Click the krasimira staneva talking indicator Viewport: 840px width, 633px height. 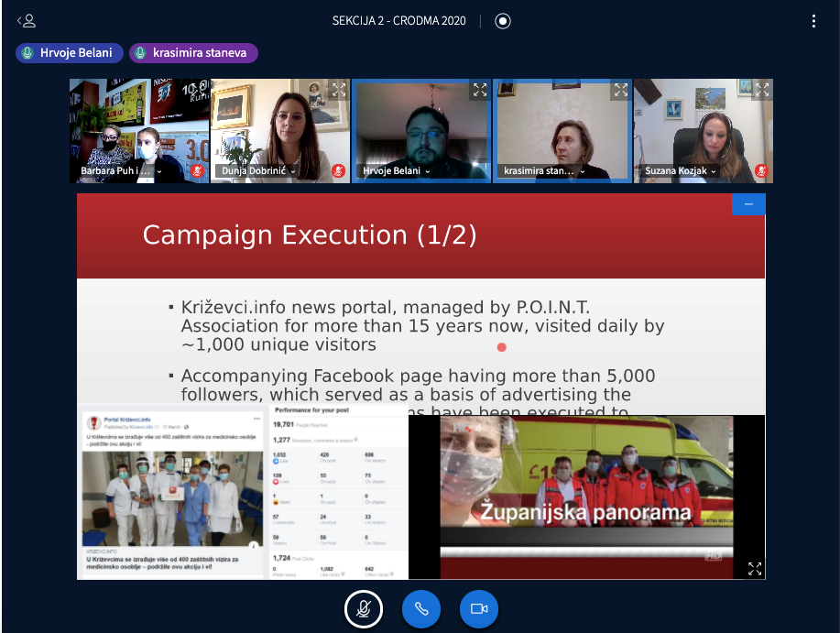(193, 53)
